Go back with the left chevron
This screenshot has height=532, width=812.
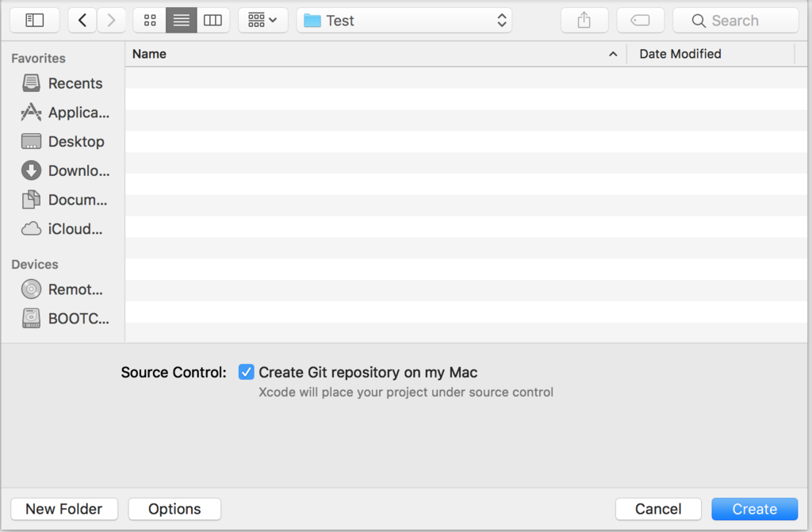coord(82,20)
